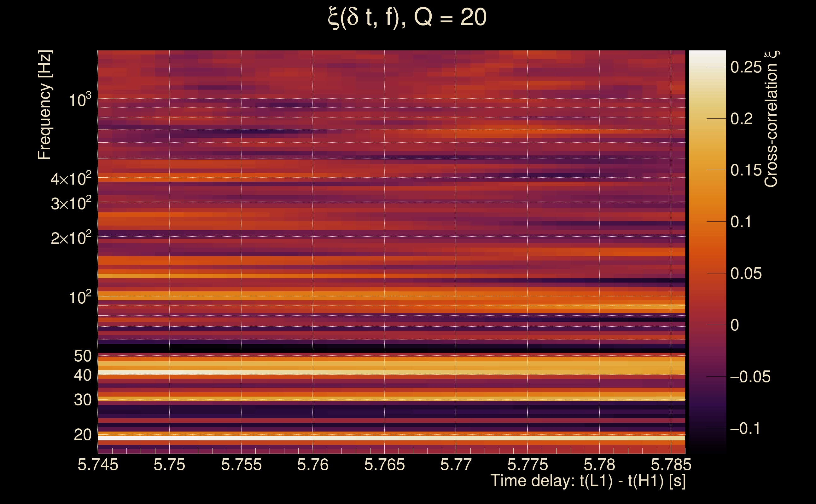Click the 0.1 colorbar tick label
Image resolution: width=816 pixels, height=504 pixels.
pos(741,222)
